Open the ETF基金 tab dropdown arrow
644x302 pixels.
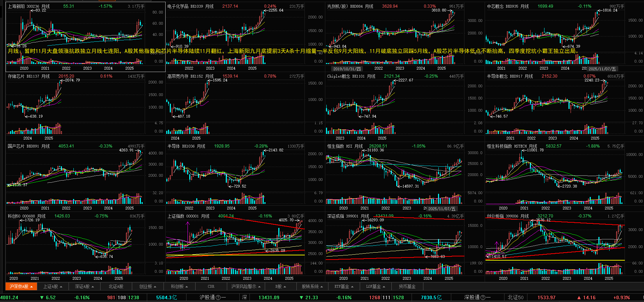tap(352, 287)
